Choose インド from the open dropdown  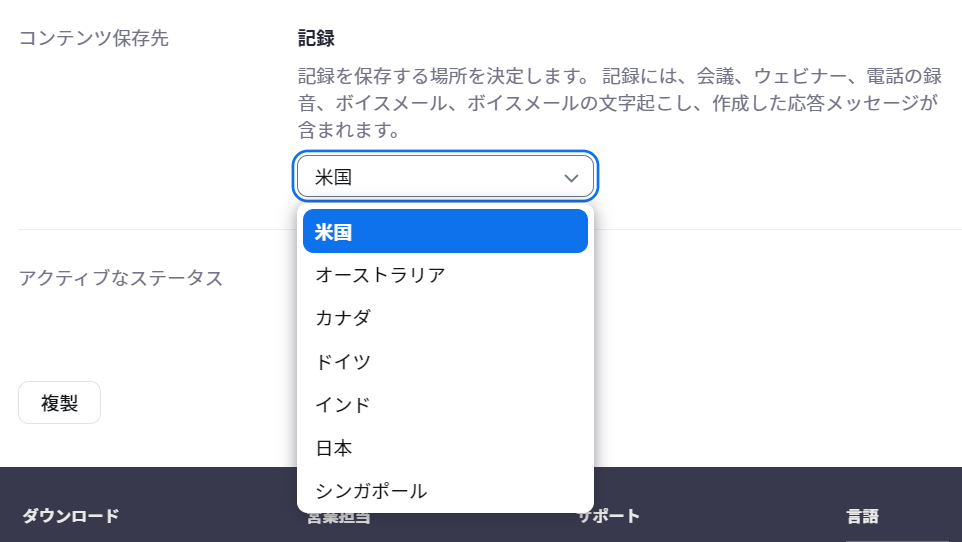[x=445, y=405]
